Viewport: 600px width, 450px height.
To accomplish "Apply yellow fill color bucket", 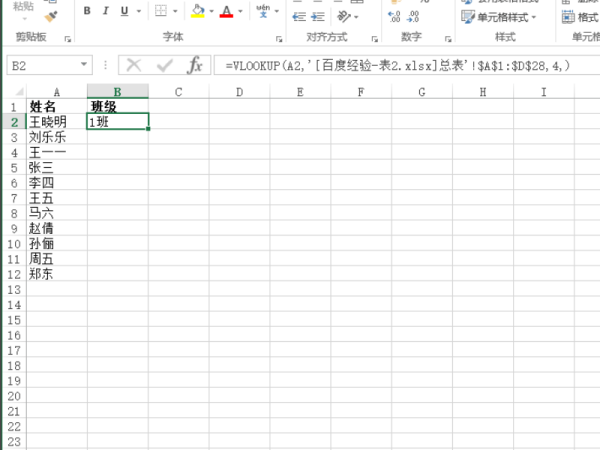I will point(198,11).
